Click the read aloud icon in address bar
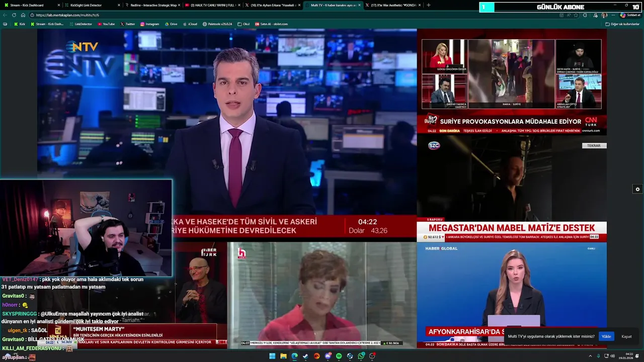Image resolution: width=644 pixels, height=362 pixels. pos(569,15)
